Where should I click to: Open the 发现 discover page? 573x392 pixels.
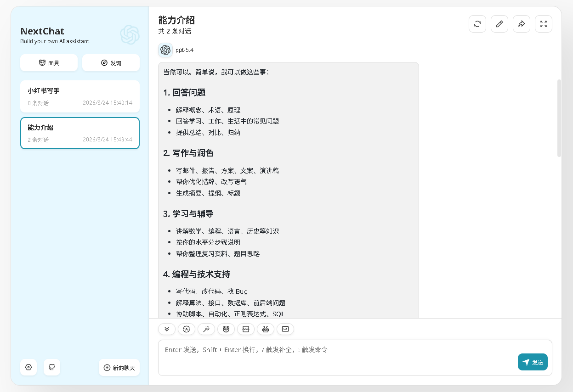pyautogui.click(x=111, y=63)
